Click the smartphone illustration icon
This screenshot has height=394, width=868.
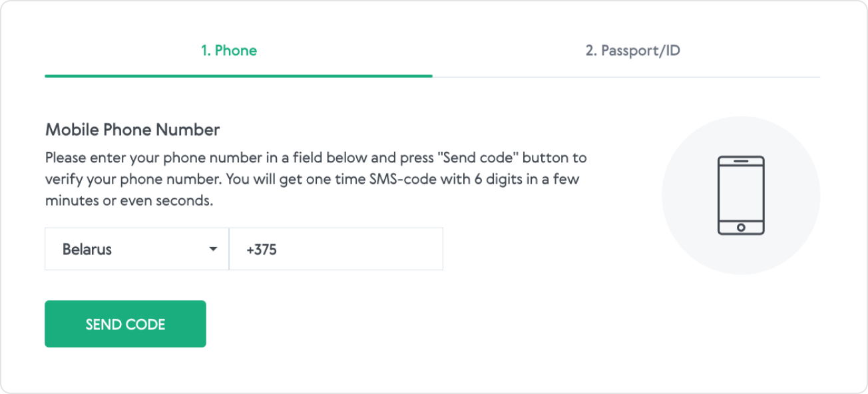[741, 196]
